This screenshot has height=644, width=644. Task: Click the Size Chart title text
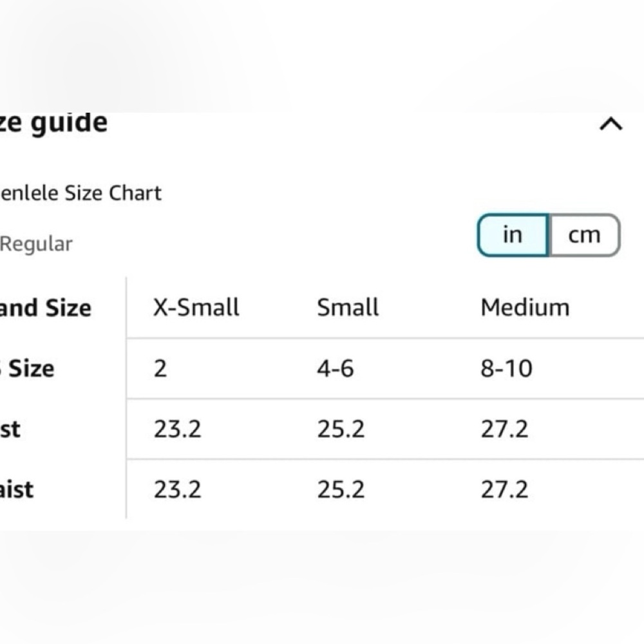81,193
